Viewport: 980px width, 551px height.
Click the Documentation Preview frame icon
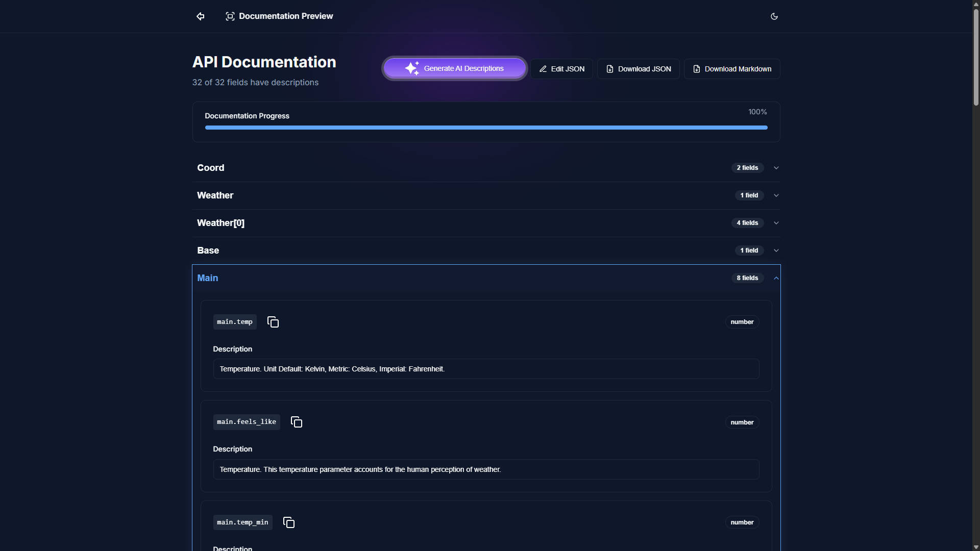click(230, 16)
